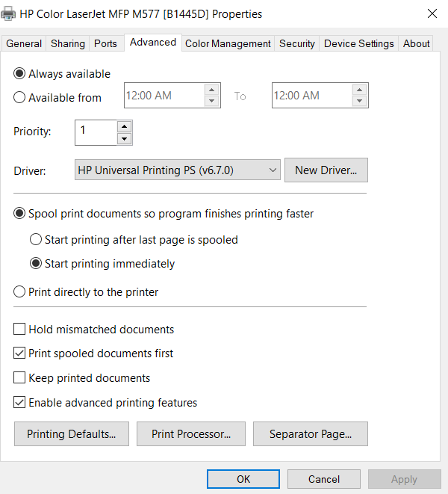This screenshot has height=494, width=448.
Task: Click the To end time field
Action: coord(312,96)
